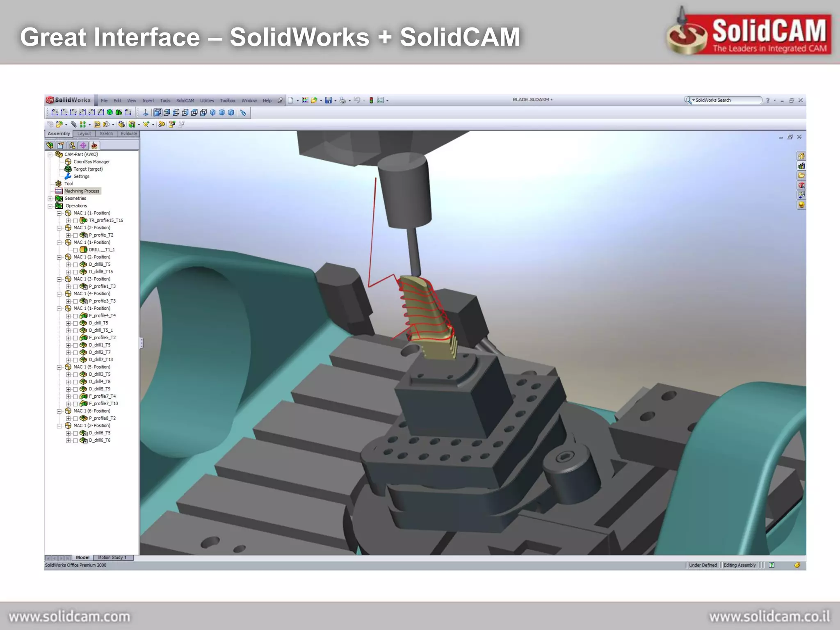Screen dimensions: 840x630
Task: Click the Rebuild traffic light icon
Action: [371, 100]
